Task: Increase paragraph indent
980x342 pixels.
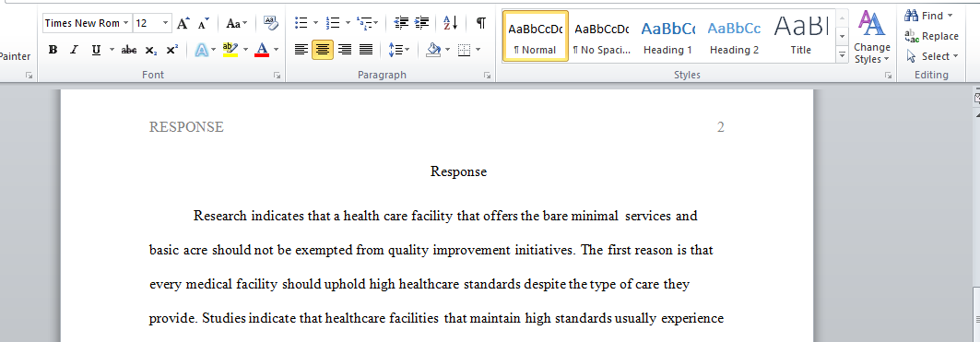Action: click(x=422, y=23)
